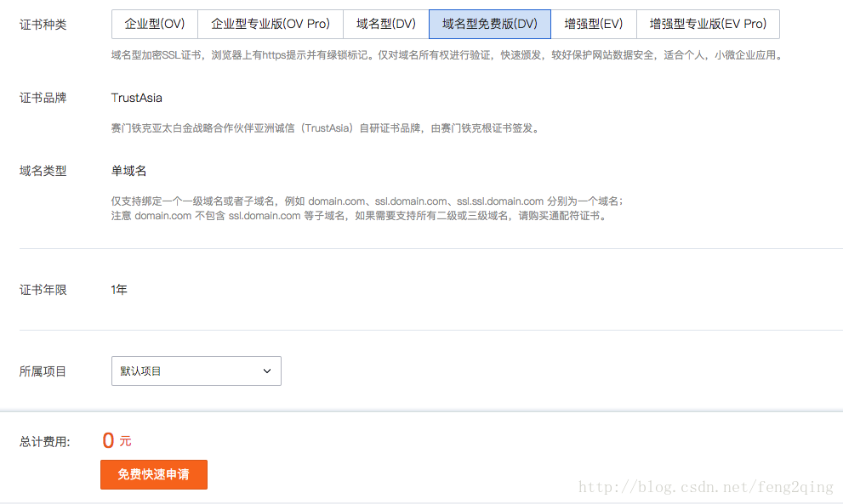
Task: Click the 1年 certificate term value
Action: click(x=119, y=290)
